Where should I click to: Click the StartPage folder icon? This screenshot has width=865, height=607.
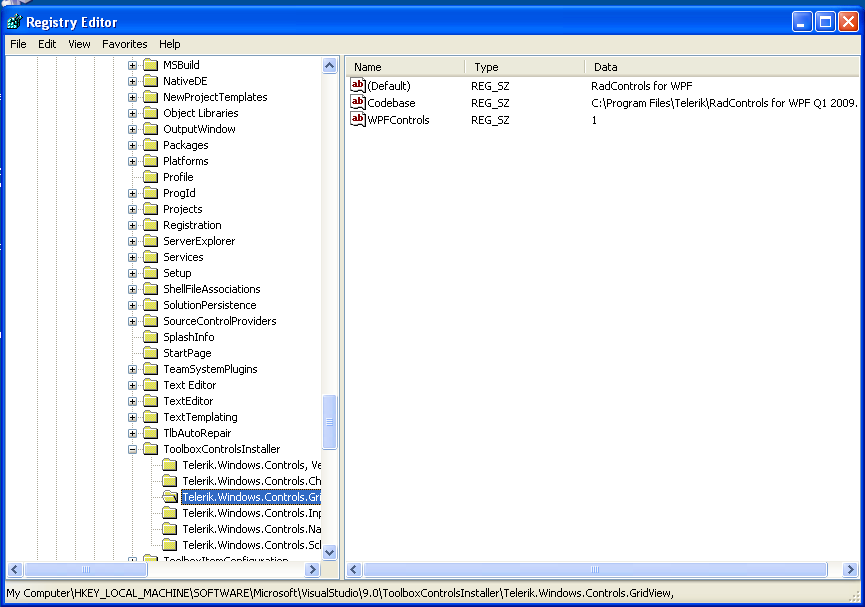[x=151, y=353]
